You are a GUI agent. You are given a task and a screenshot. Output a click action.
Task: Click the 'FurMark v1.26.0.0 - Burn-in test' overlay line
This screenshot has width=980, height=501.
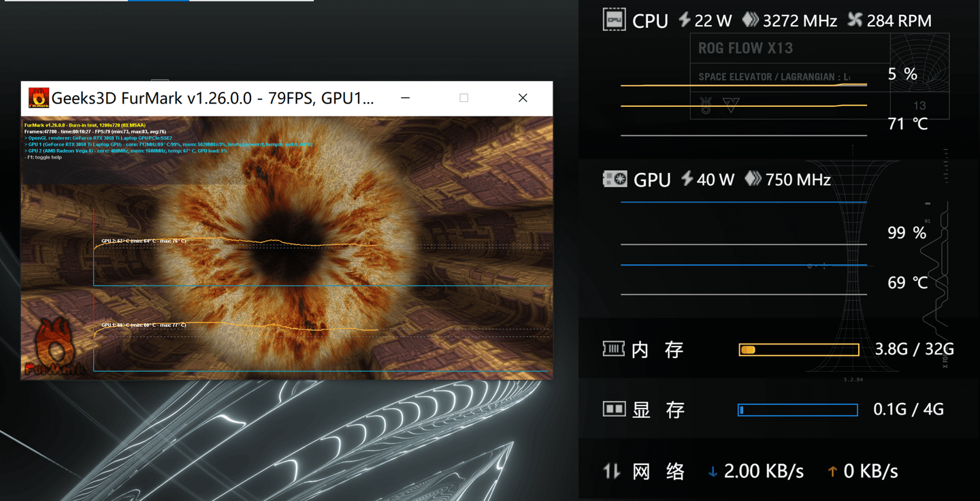(86, 125)
